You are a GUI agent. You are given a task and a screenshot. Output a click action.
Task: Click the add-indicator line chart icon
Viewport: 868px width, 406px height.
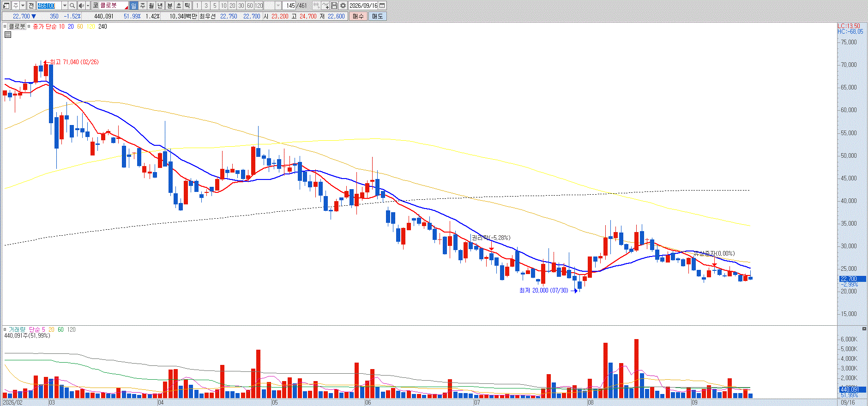click(x=325, y=6)
